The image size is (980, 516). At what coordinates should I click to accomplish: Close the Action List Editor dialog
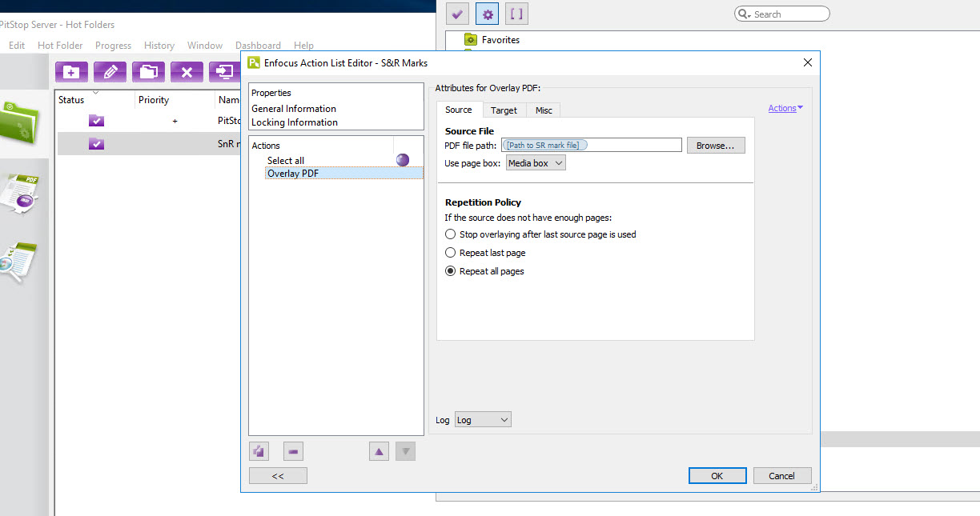coord(807,63)
